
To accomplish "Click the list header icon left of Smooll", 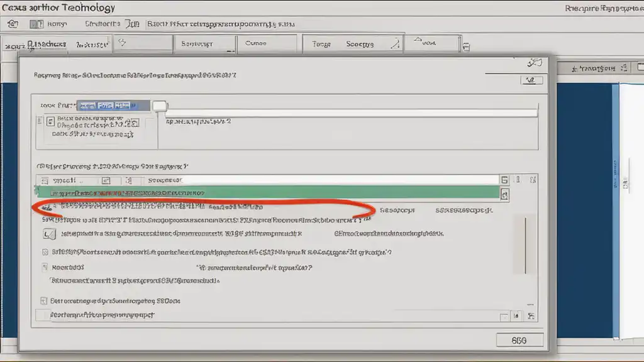I will (45, 180).
